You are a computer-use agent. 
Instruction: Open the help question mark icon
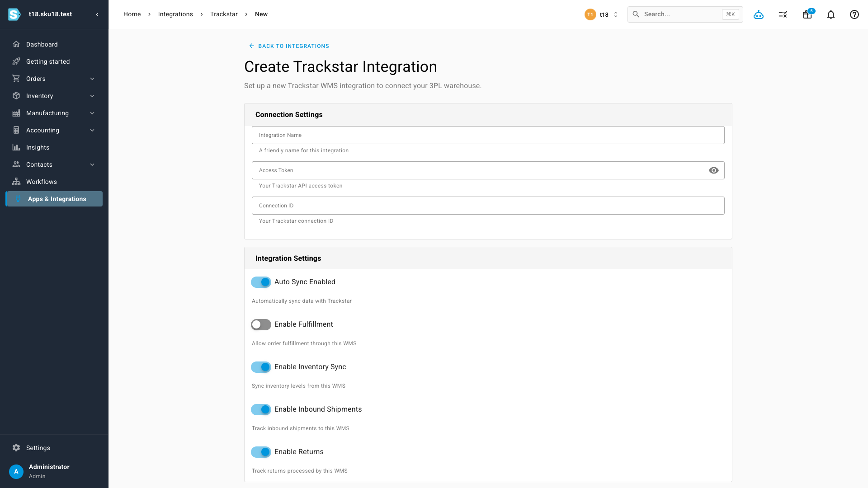(854, 14)
